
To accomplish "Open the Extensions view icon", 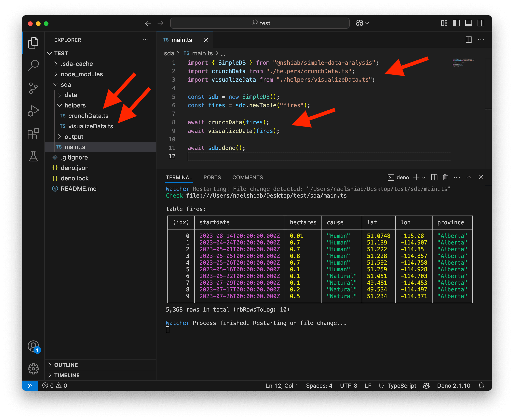I will tap(33, 133).
